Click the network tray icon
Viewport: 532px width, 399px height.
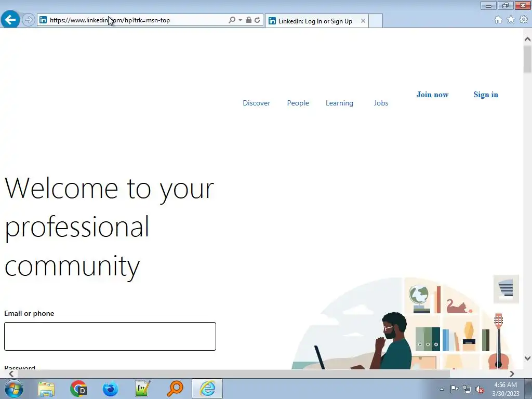pyautogui.click(x=467, y=389)
